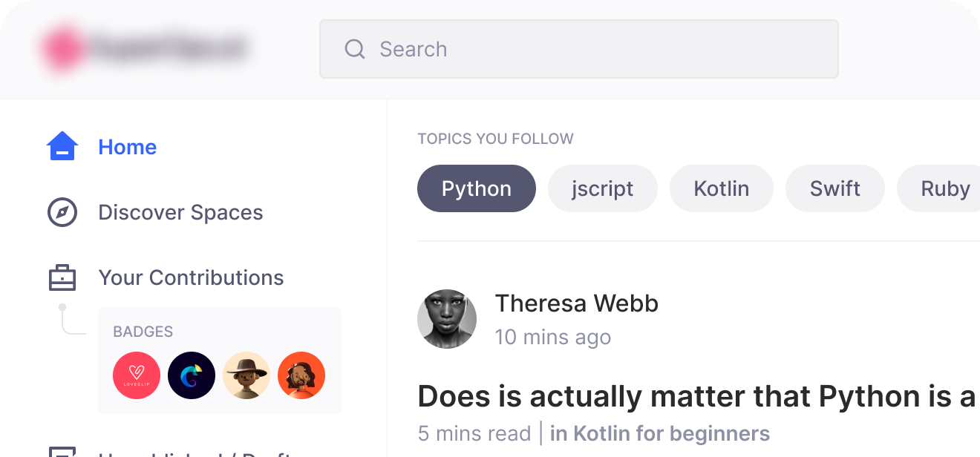
Task: Toggle the jscript topic filter
Action: click(x=602, y=188)
